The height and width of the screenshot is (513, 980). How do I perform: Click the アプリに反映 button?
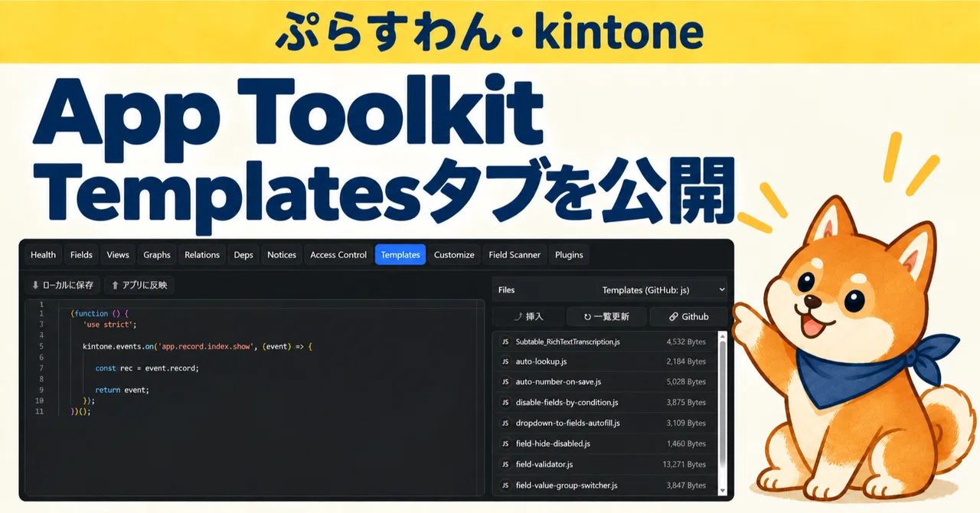(139, 285)
